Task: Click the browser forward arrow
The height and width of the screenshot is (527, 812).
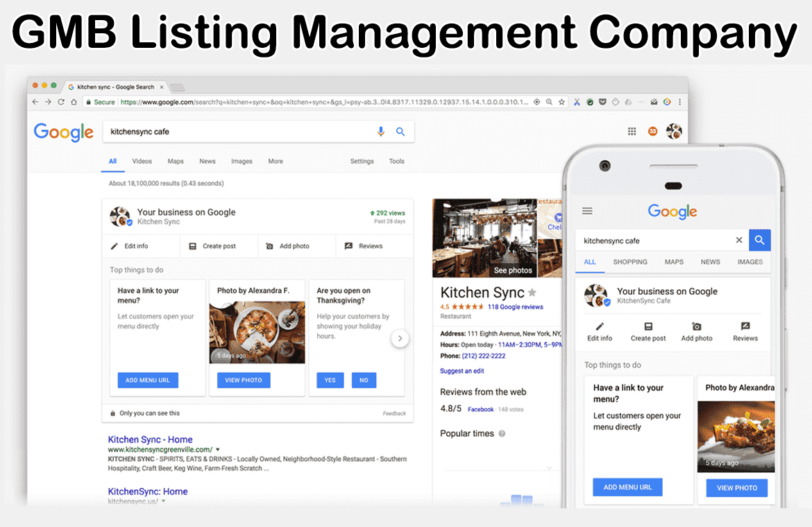Action: pyautogui.click(x=48, y=102)
